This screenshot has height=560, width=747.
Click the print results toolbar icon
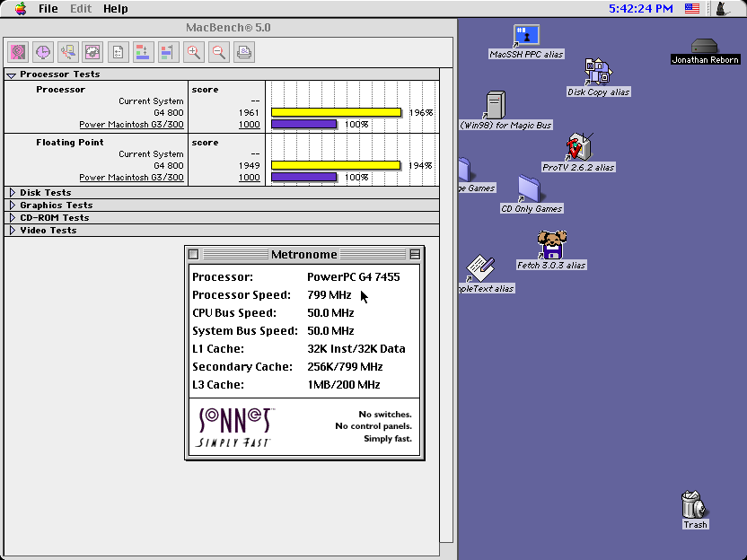(x=244, y=52)
